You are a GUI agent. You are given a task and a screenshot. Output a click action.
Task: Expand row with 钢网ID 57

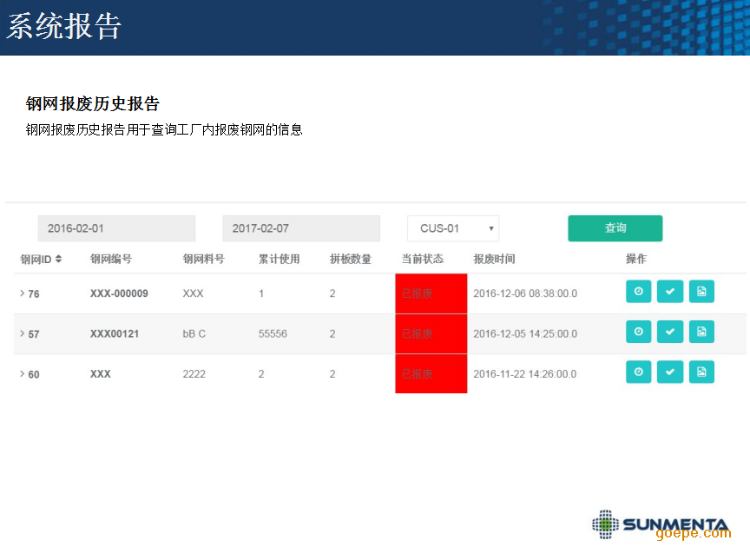23,333
